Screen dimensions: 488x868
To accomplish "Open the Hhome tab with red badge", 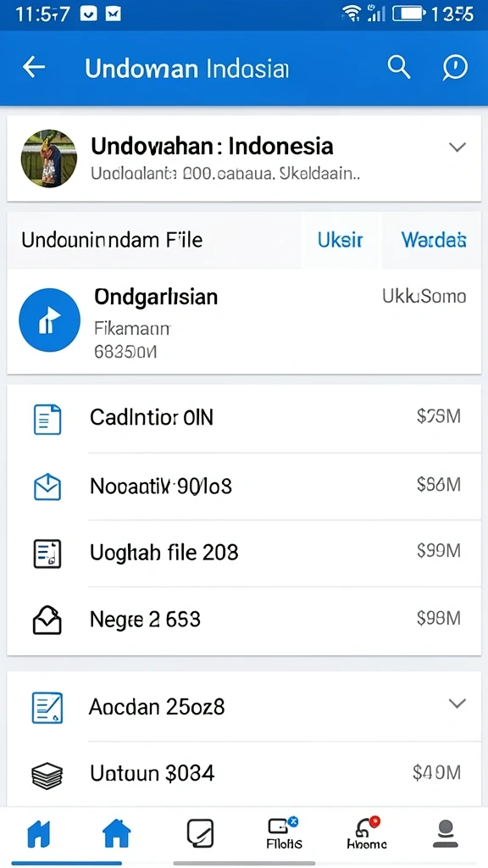I will pyautogui.click(x=366, y=834).
